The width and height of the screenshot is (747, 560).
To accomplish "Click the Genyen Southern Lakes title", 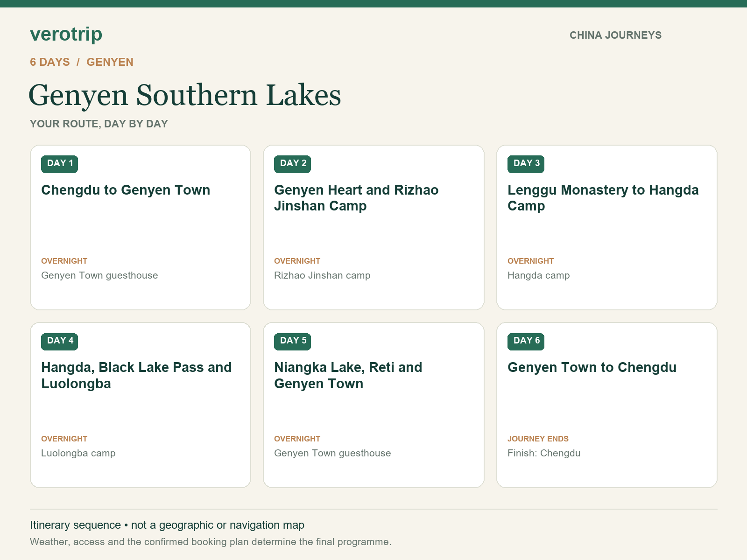I will [185, 95].
